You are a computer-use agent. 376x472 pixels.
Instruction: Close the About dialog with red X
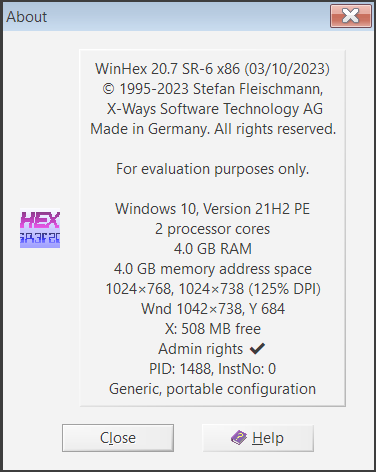point(351,16)
